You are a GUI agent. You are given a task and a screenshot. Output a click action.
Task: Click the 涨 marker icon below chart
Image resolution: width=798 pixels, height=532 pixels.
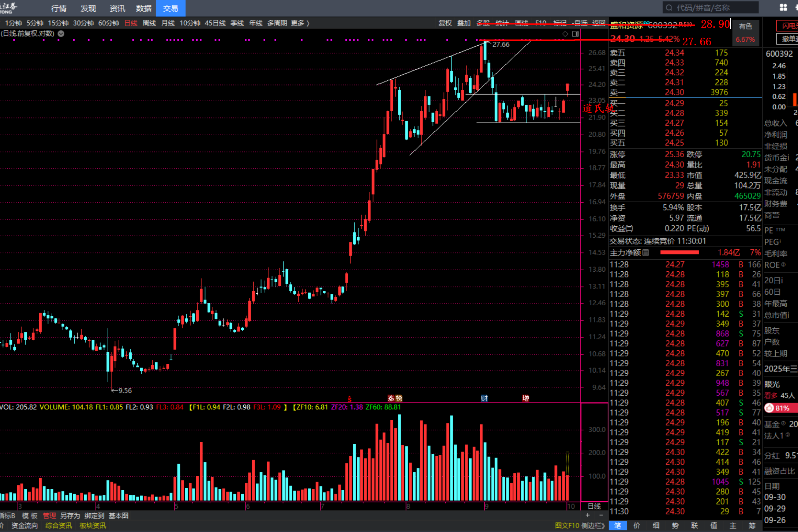391,398
